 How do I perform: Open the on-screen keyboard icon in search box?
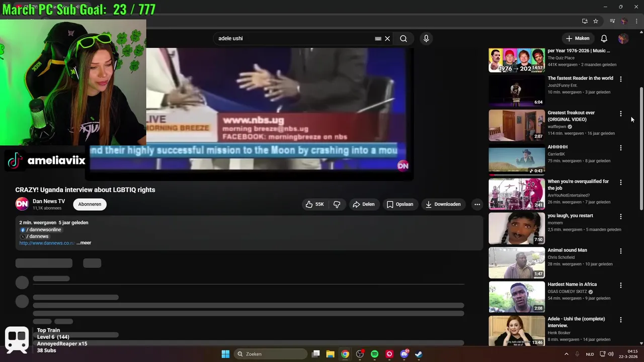378,39
